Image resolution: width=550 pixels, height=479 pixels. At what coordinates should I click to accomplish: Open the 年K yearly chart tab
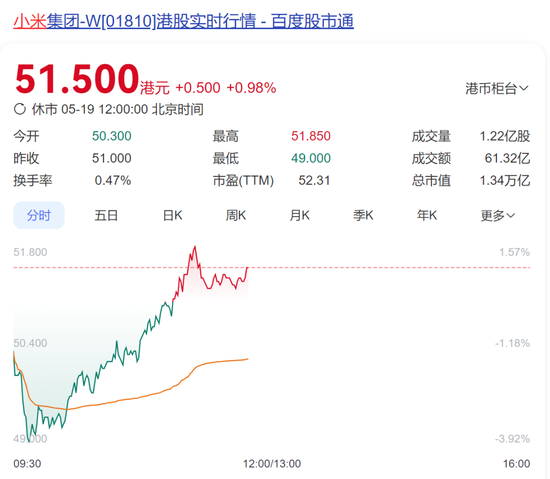coord(427,215)
